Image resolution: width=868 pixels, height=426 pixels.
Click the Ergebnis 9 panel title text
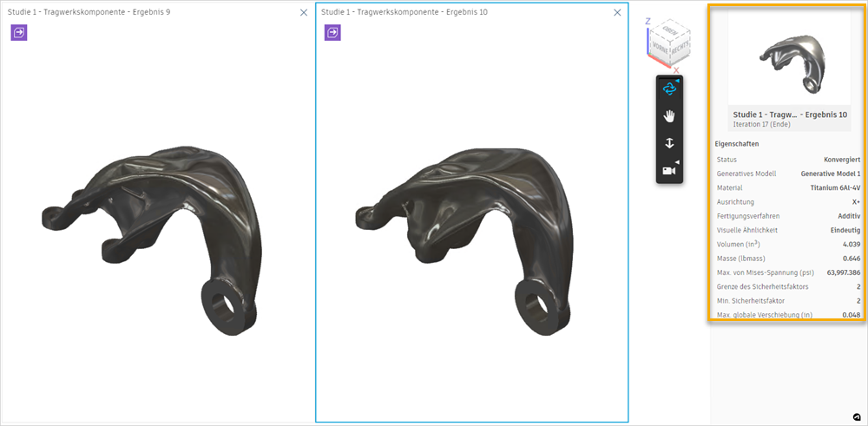click(x=89, y=11)
